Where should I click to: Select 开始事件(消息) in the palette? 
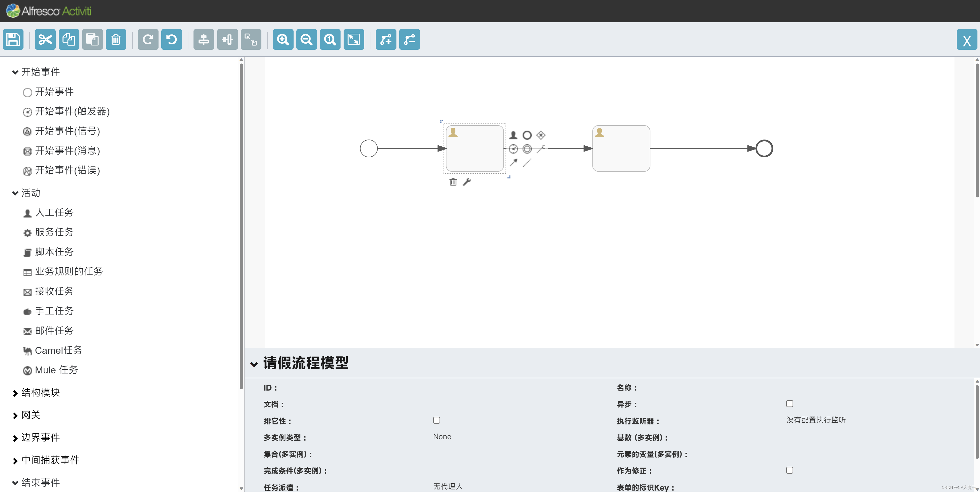[61, 150]
